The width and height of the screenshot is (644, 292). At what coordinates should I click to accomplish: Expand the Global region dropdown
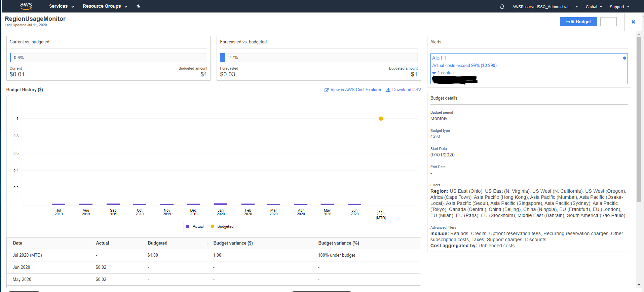594,7
